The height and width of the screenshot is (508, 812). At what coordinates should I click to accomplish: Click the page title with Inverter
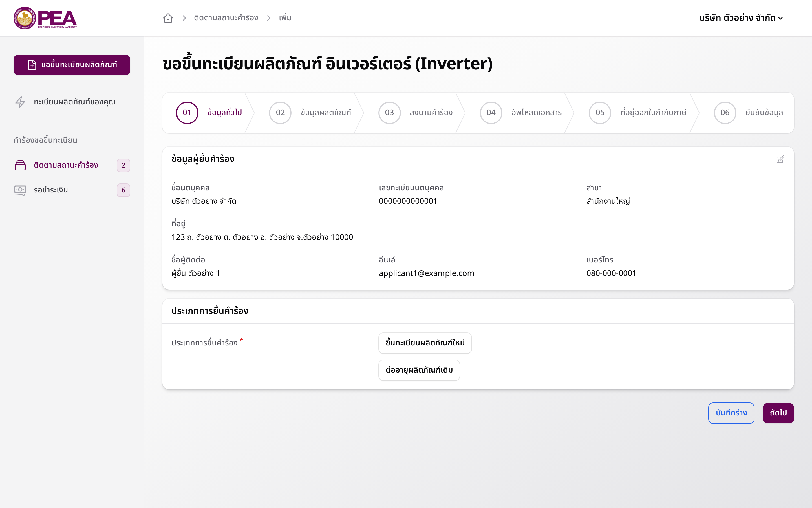(x=328, y=63)
